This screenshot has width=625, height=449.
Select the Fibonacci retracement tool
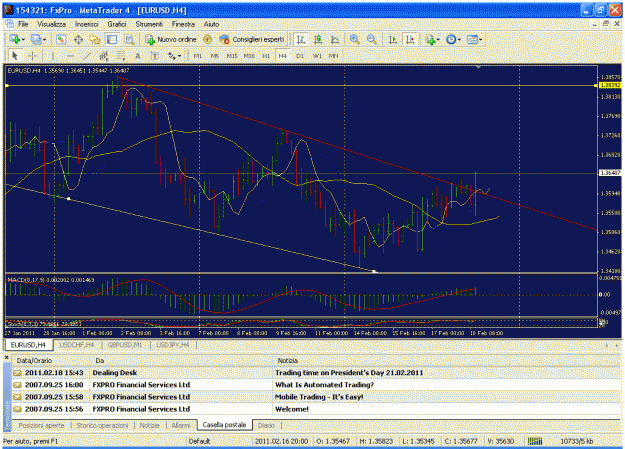[x=121, y=56]
